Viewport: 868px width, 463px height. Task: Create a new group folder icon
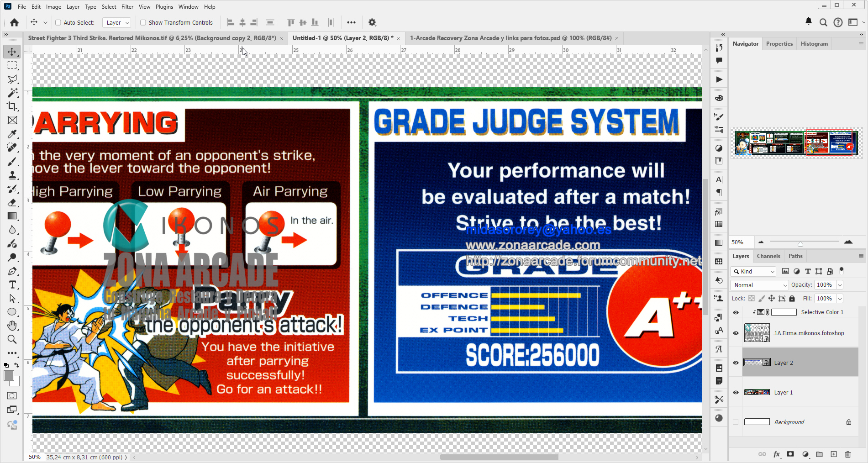(x=819, y=454)
